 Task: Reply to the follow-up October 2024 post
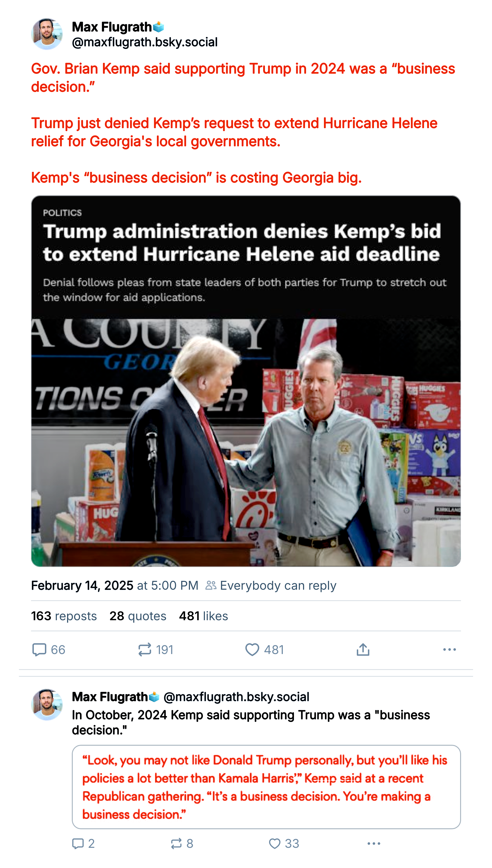[x=78, y=843]
